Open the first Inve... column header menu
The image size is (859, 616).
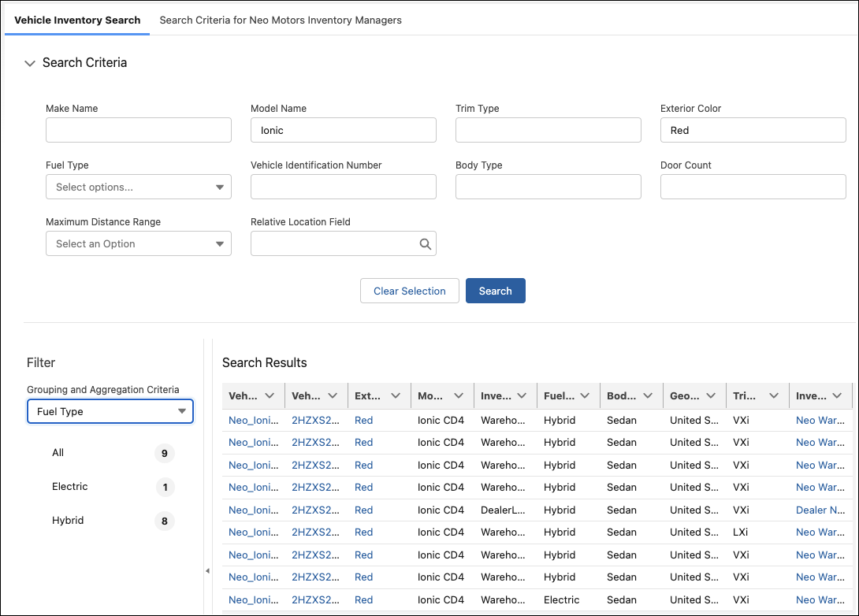click(x=522, y=396)
